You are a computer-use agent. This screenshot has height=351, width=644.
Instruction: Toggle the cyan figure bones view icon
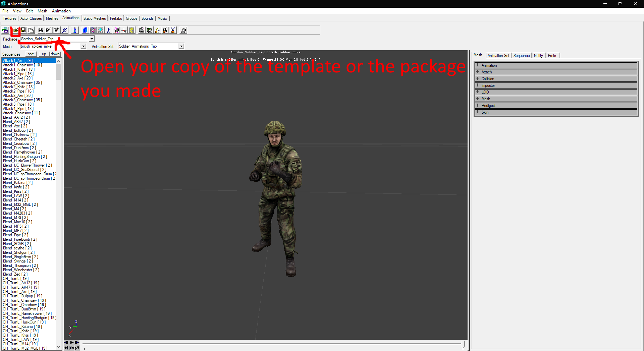[x=101, y=30]
